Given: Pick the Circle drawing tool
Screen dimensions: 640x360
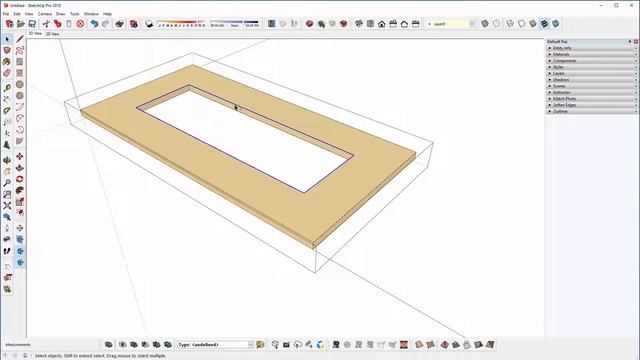Looking at the screenshot, I should (x=20, y=84).
